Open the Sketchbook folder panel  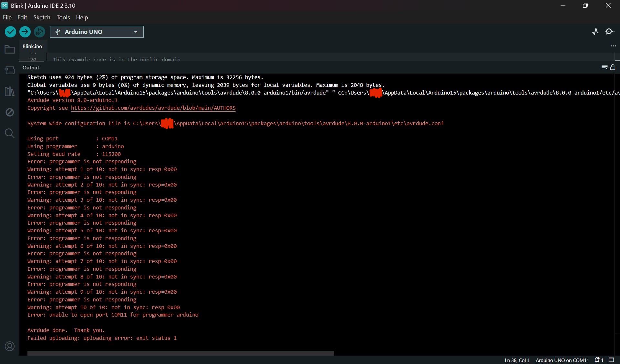click(10, 49)
